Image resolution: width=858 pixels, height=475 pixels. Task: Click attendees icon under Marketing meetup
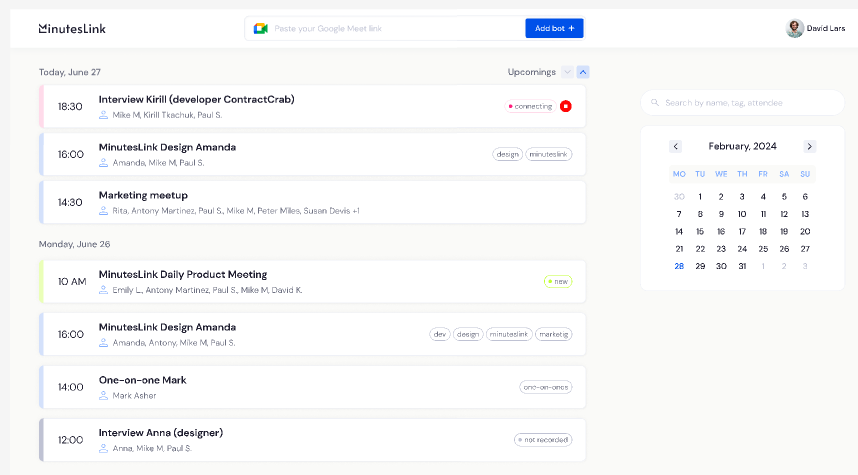coord(103,211)
